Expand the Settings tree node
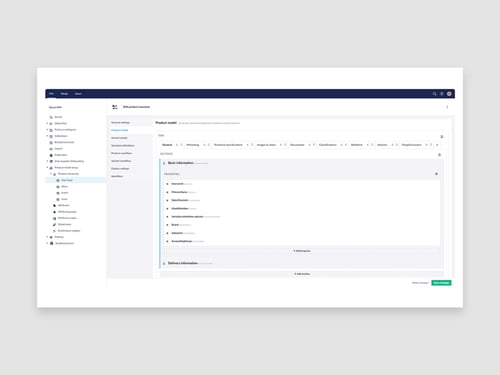The image size is (500, 375). (47, 237)
